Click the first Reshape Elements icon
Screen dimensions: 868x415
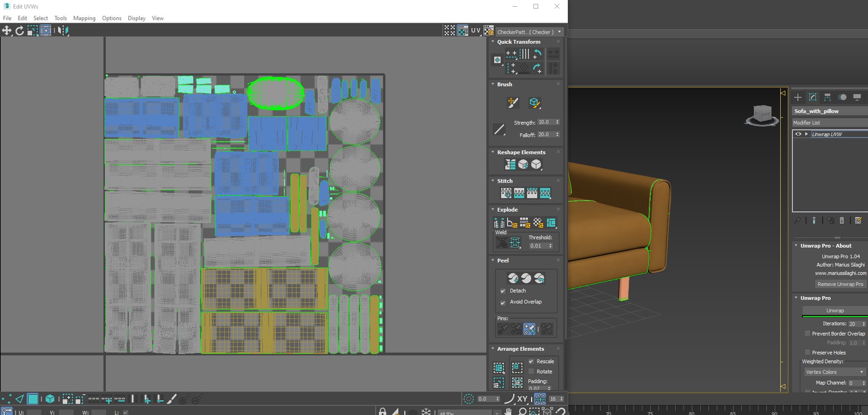pos(510,164)
